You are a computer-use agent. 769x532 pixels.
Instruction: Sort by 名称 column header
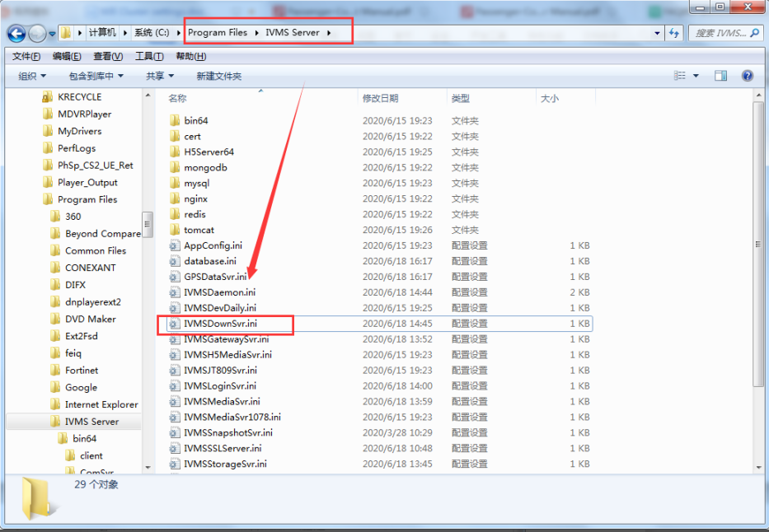coord(177,99)
